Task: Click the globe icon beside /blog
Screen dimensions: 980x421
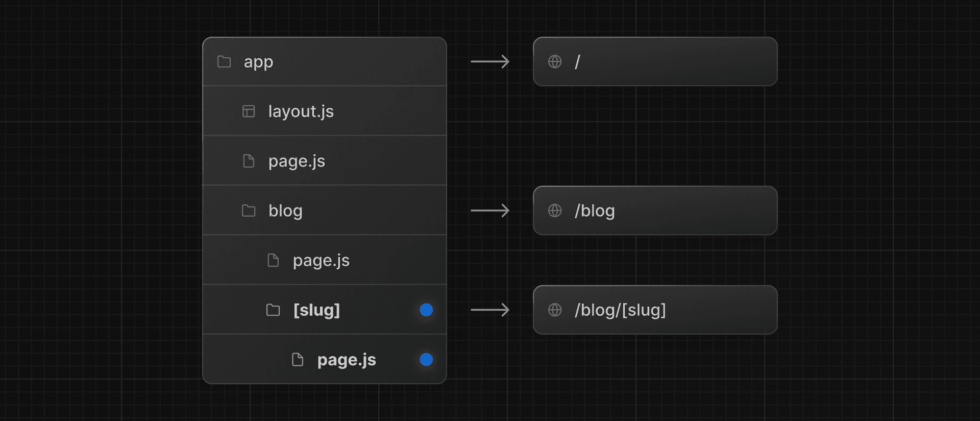Action: pyautogui.click(x=555, y=211)
